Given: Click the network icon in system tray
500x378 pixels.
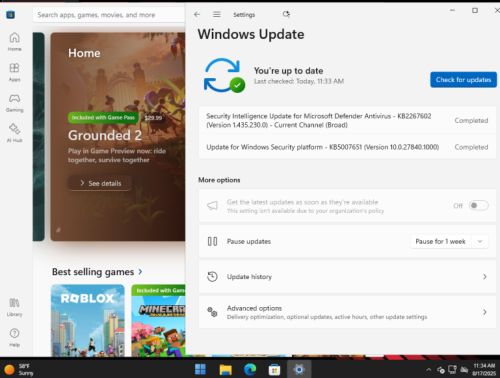Looking at the screenshot, I should (452, 370).
